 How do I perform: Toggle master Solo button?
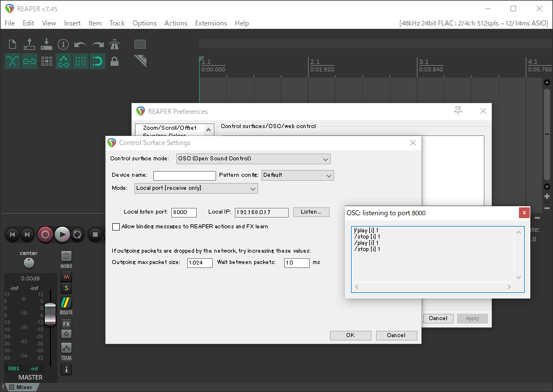[66, 288]
